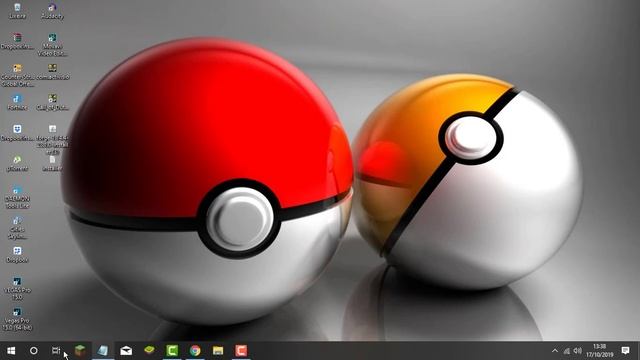Screen dimensions: 640x360
Task: Select the Dropbox desktop shortcut
Action: click(x=17, y=255)
